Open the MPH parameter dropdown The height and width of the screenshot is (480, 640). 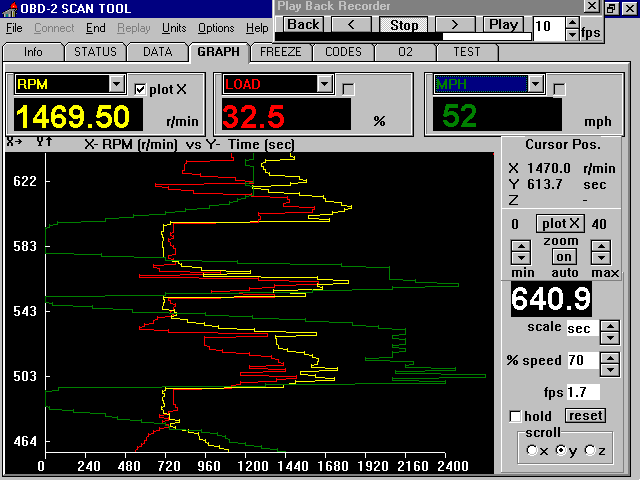[536, 85]
